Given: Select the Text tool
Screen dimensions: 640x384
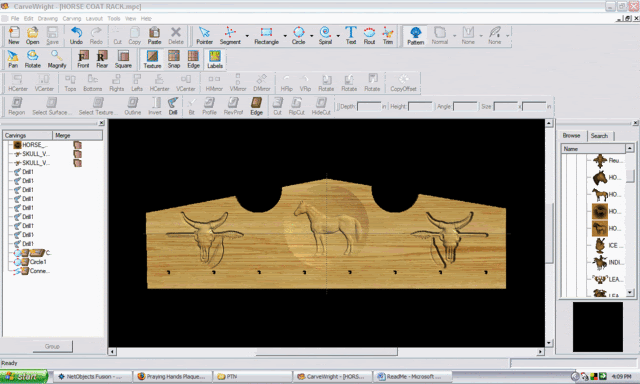Looking at the screenshot, I should pos(351,36).
